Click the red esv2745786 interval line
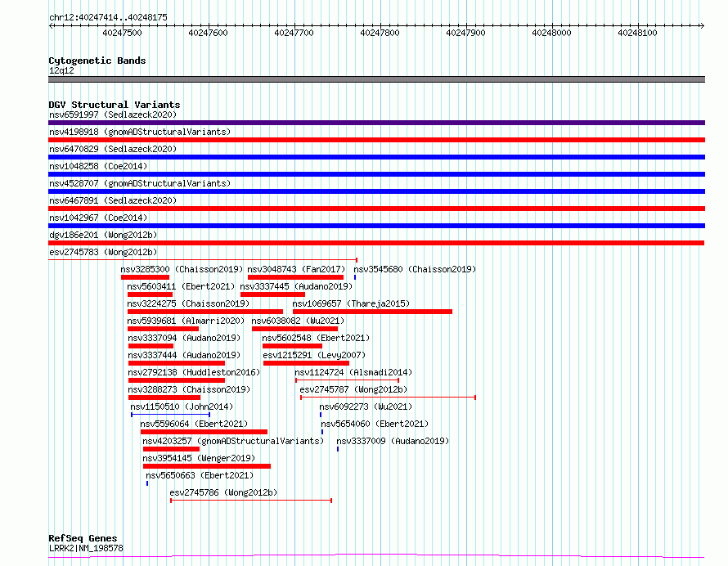 (251, 501)
